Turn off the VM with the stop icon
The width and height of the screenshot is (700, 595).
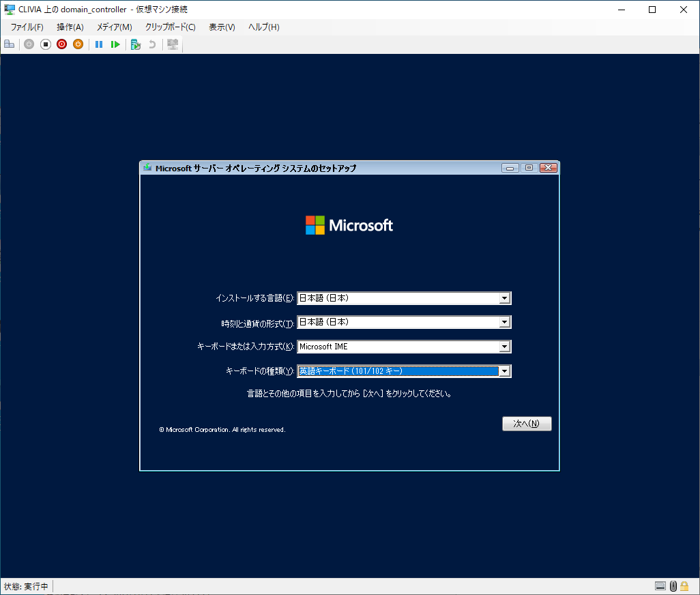coord(46,44)
